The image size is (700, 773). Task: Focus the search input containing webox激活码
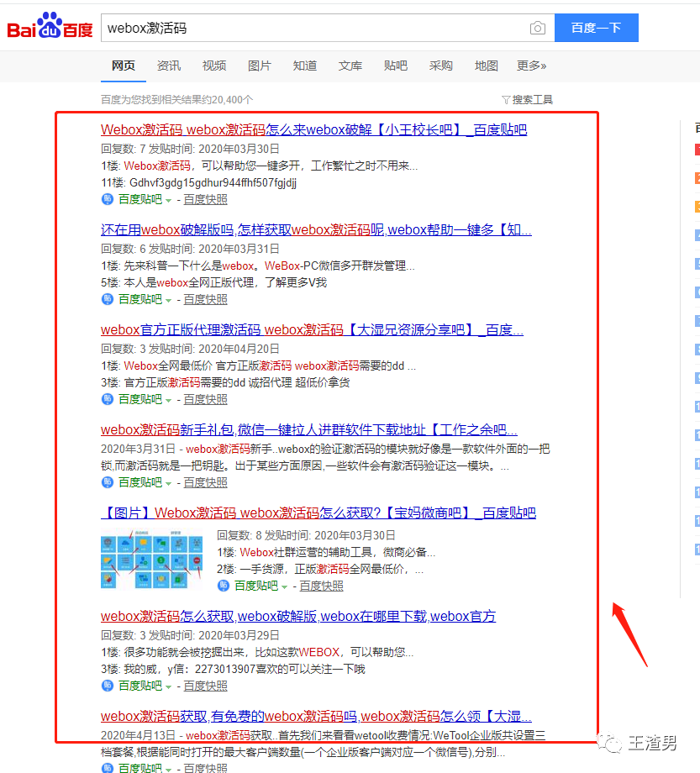click(315, 28)
